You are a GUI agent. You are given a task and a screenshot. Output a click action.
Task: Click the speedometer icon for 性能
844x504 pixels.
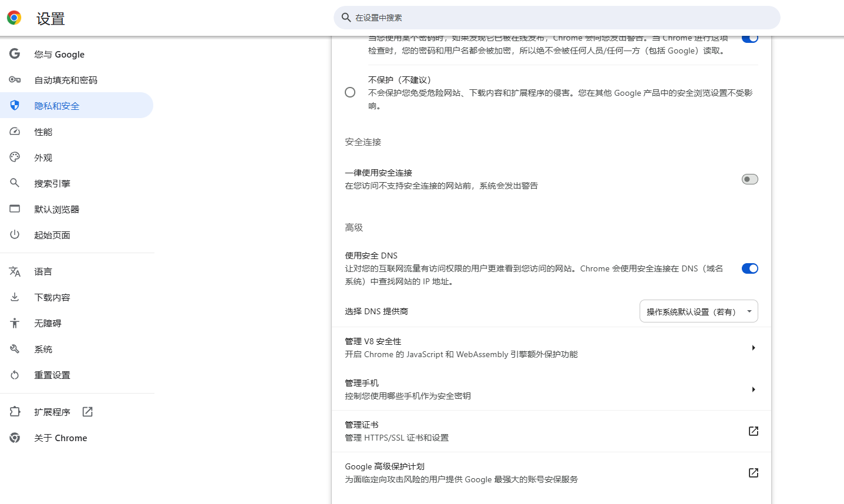coord(15,132)
